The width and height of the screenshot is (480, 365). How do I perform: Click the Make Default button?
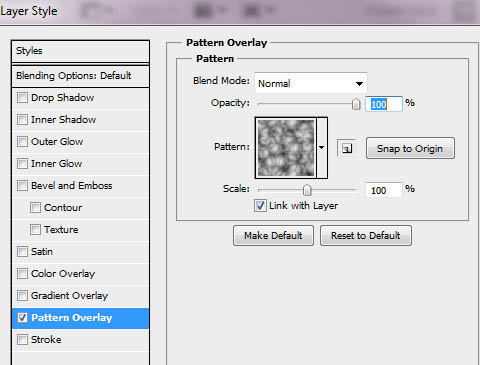pos(273,236)
